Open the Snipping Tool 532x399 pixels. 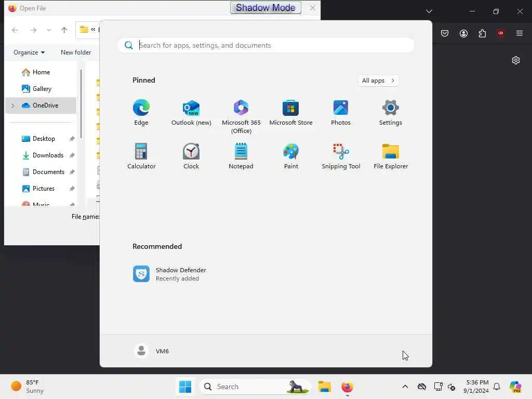tap(341, 156)
